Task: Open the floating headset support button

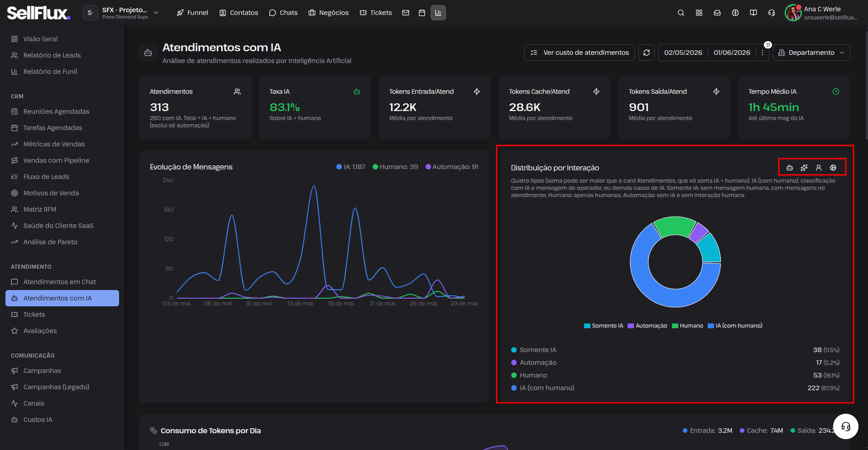Action: click(x=846, y=426)
